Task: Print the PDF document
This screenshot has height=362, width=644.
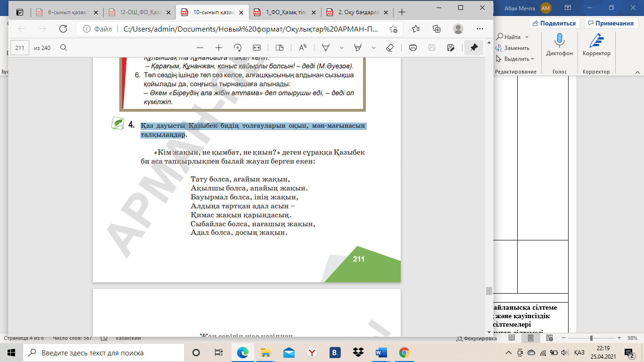Action: [x=413, y=48]
